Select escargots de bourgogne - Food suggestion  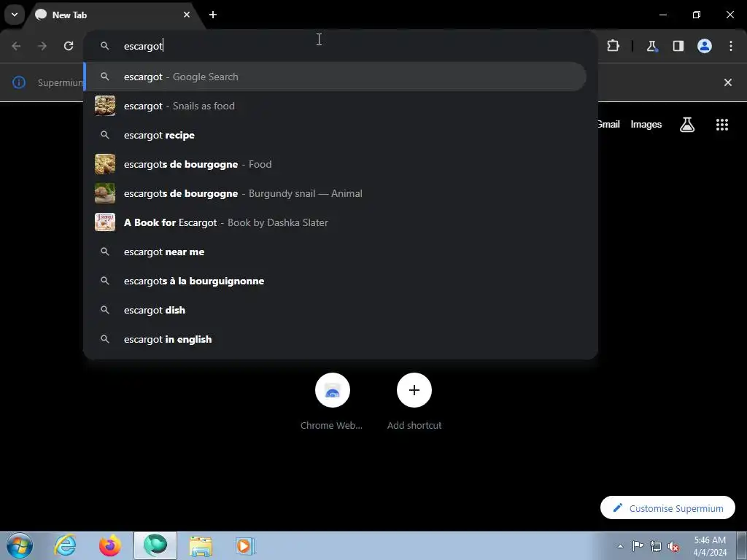click(336, 164)
